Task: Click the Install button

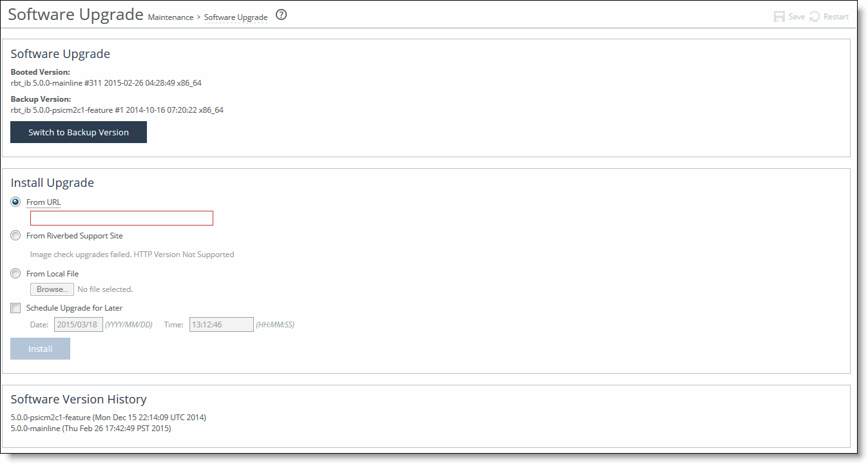Action: tap(40, 349)
